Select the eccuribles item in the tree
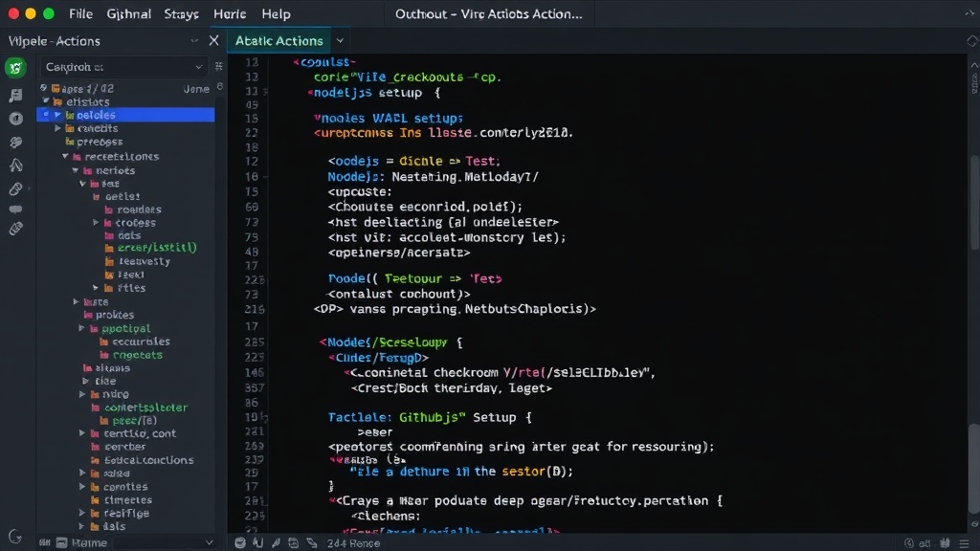This screenshot has width=980, height=551. pos(141,342)
